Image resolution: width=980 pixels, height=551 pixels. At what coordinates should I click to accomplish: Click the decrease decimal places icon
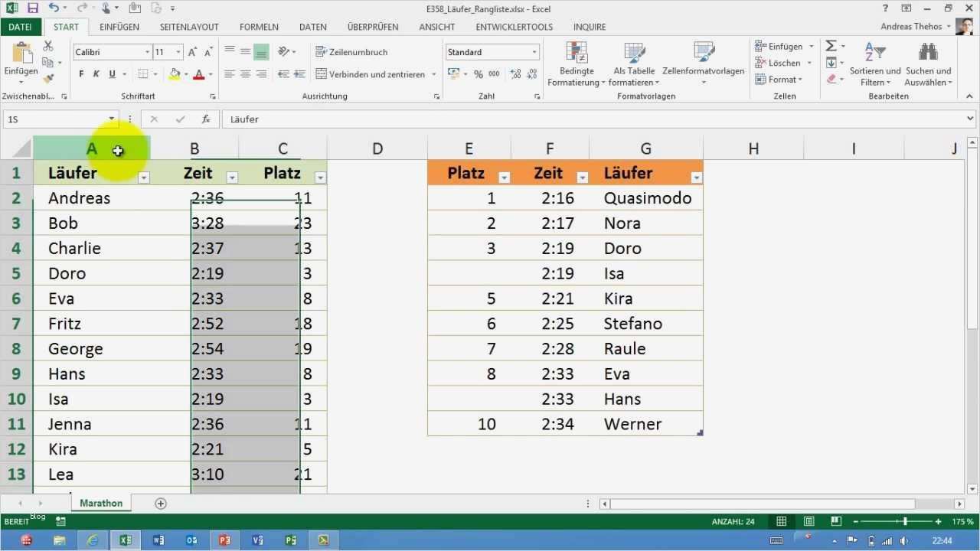point(533,74)
